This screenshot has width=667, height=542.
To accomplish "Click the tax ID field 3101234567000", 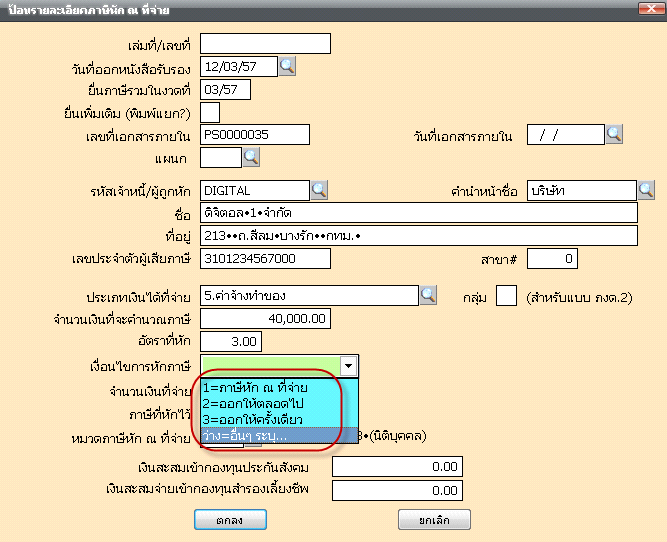I will 265,259.
